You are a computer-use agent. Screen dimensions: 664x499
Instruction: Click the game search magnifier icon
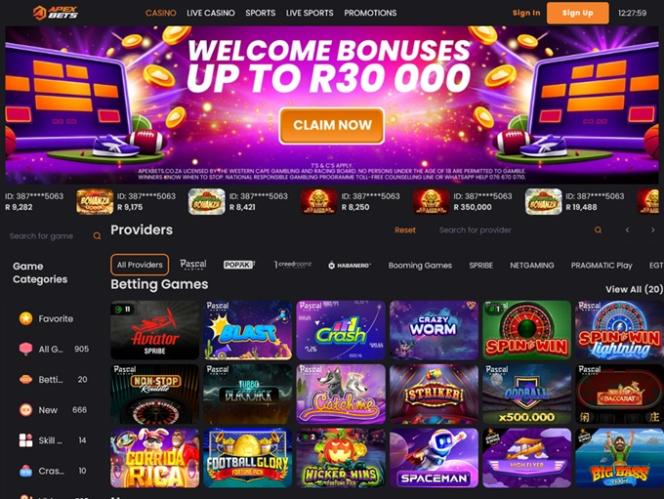coord(97,236)
